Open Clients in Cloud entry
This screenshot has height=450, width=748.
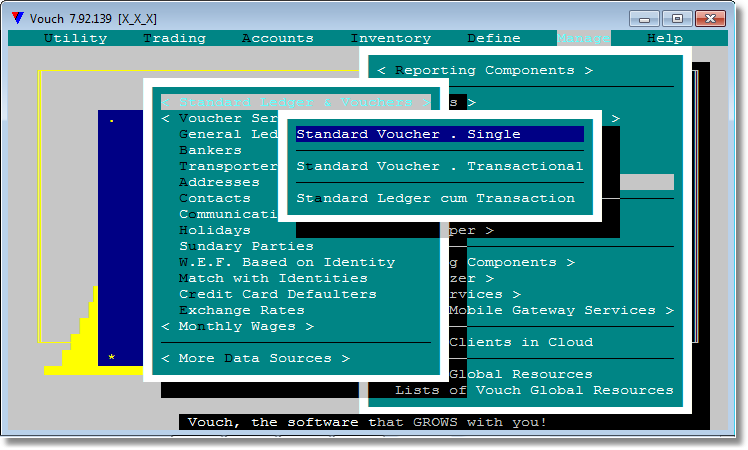(521, 342)
